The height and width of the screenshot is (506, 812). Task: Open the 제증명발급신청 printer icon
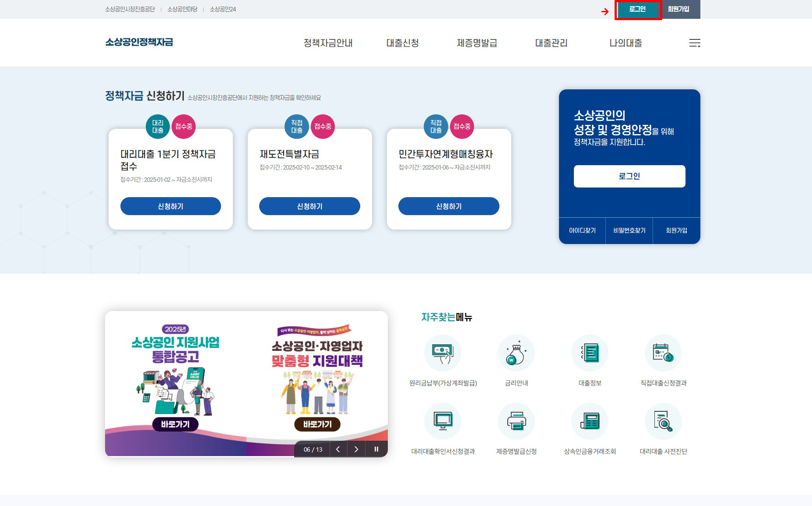pos(517,421)
